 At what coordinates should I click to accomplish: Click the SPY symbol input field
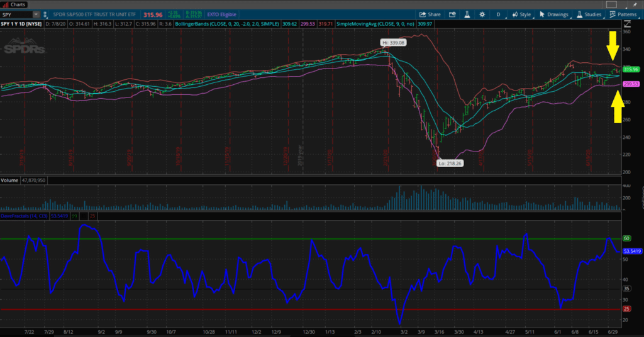16,15
